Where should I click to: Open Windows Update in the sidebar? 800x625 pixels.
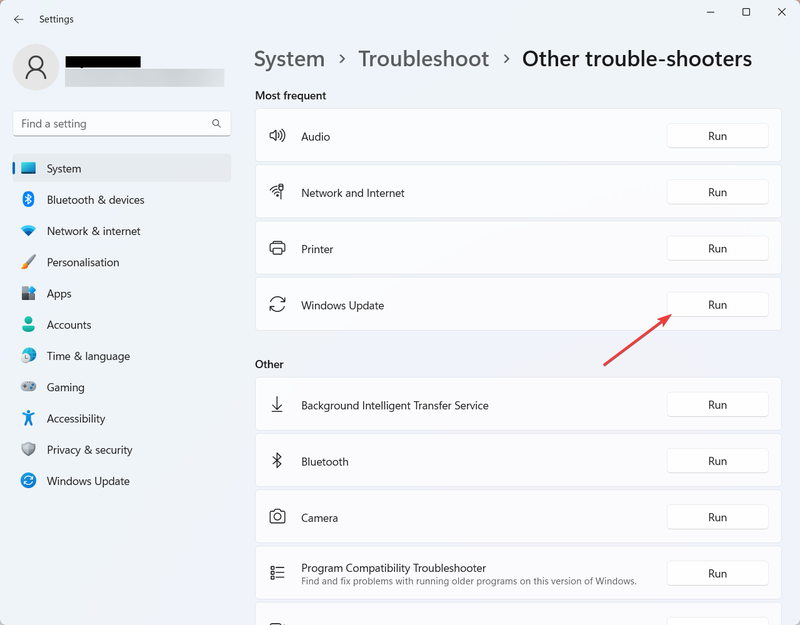(x=122, y=481)
